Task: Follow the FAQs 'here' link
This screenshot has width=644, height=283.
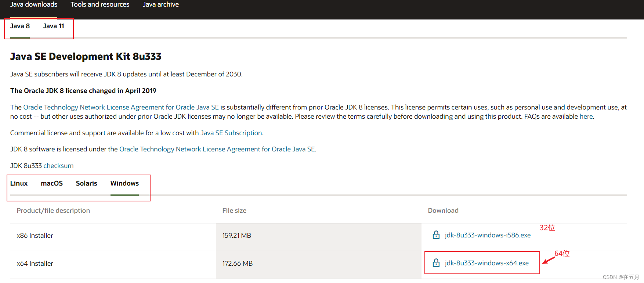Action: tap(586, 117)
